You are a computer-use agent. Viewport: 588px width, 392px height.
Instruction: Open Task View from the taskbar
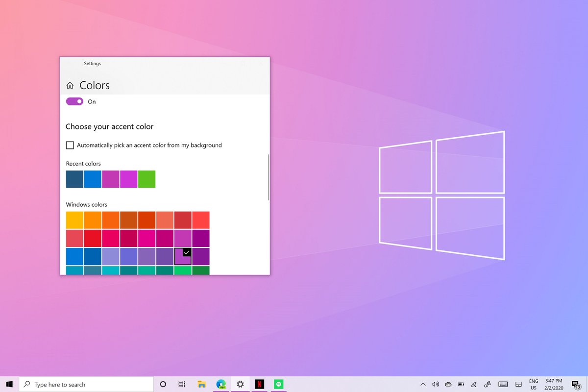(x=182, y=384)
